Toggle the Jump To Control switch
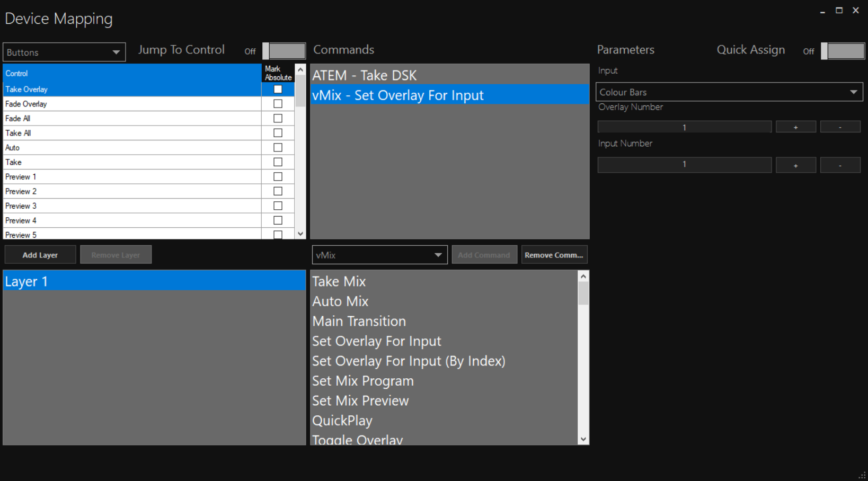Image resolution: width=868 pixels, height=481 pixels. tap(284, 51)
